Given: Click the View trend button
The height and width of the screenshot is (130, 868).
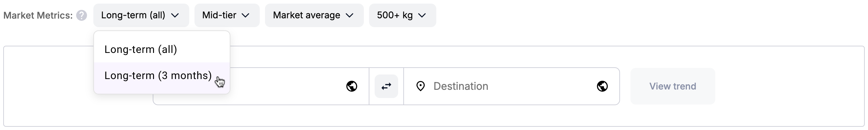Looking at the screenshot, I should 673,86.
